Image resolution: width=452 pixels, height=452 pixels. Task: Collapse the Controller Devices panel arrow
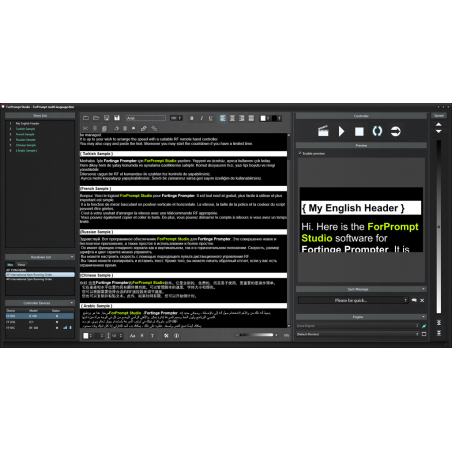click(72, 303)
